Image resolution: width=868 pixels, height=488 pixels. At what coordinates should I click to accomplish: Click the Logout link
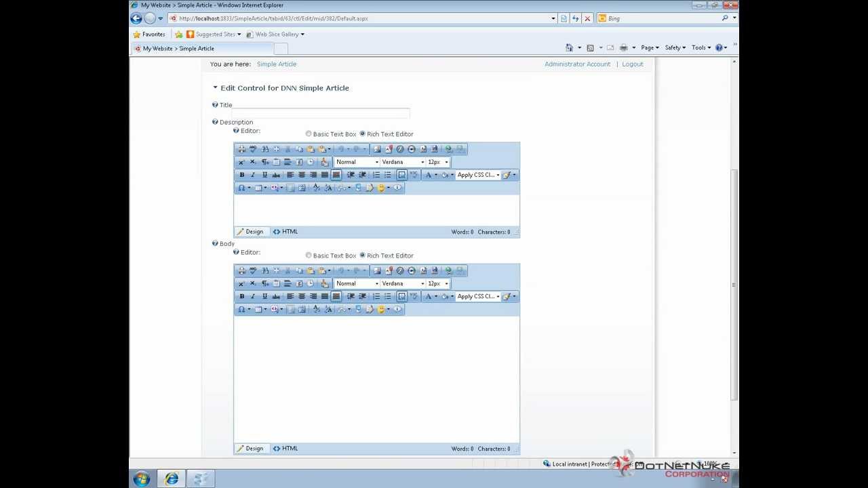click(x=633, y=64)
